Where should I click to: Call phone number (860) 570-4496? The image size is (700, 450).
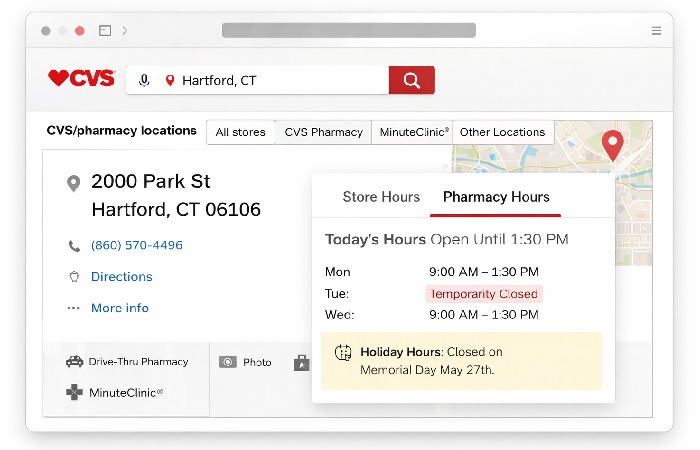tap(137, 245)
